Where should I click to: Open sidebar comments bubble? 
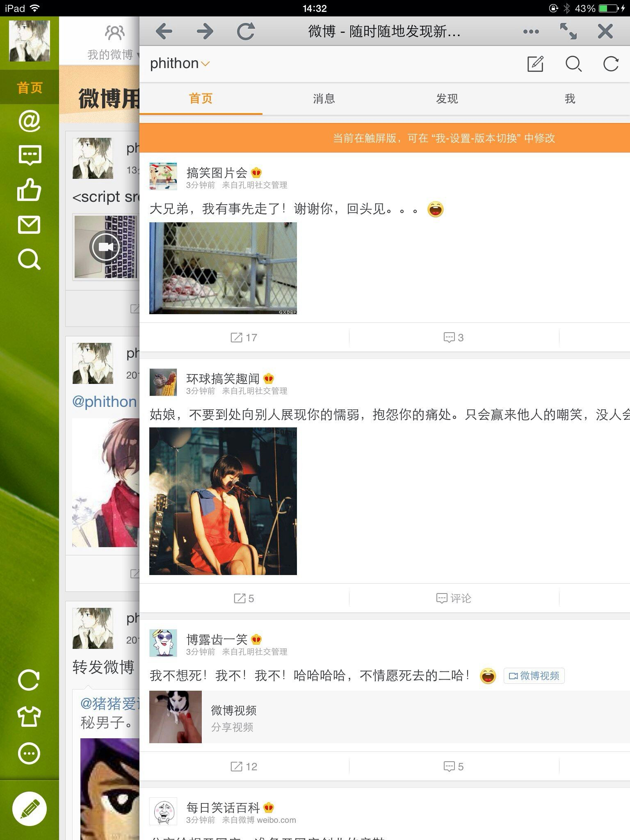[30, 155]
